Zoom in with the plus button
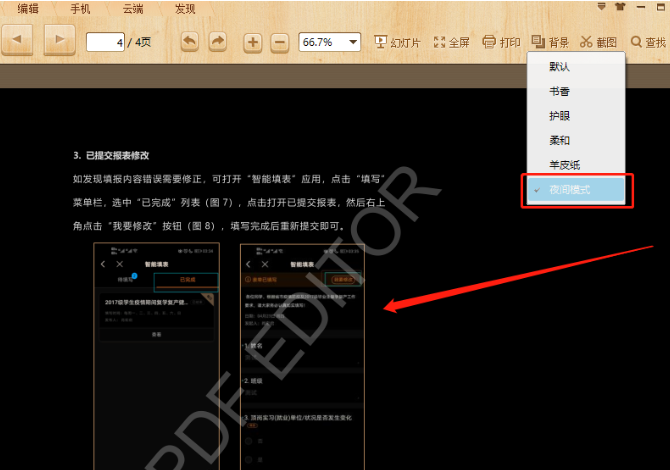670x470 pixels. point(253,43)
